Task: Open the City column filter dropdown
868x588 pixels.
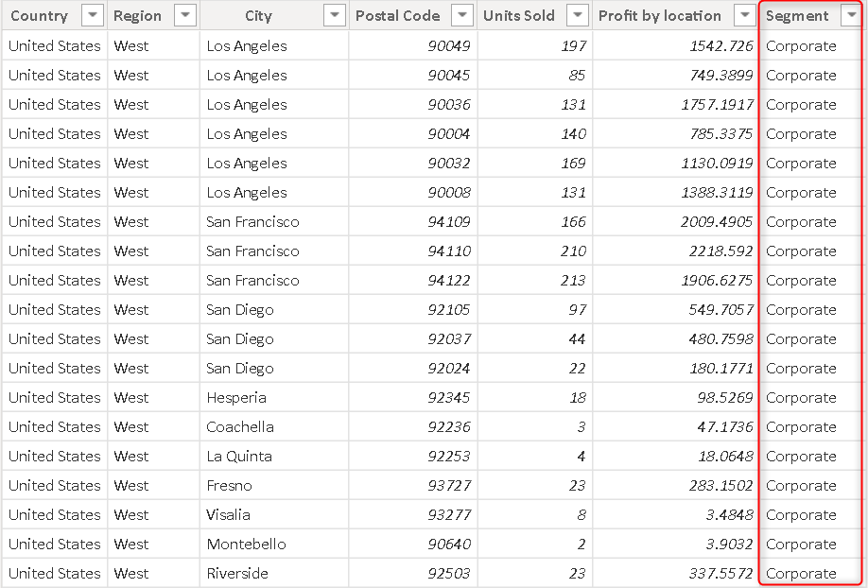Action: coord(334,15)
